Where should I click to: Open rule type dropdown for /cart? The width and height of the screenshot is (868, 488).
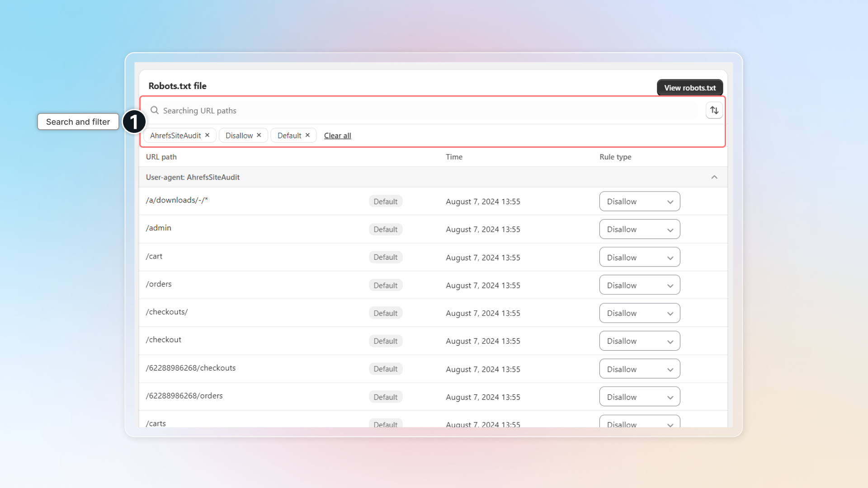[x=639, y=258]
